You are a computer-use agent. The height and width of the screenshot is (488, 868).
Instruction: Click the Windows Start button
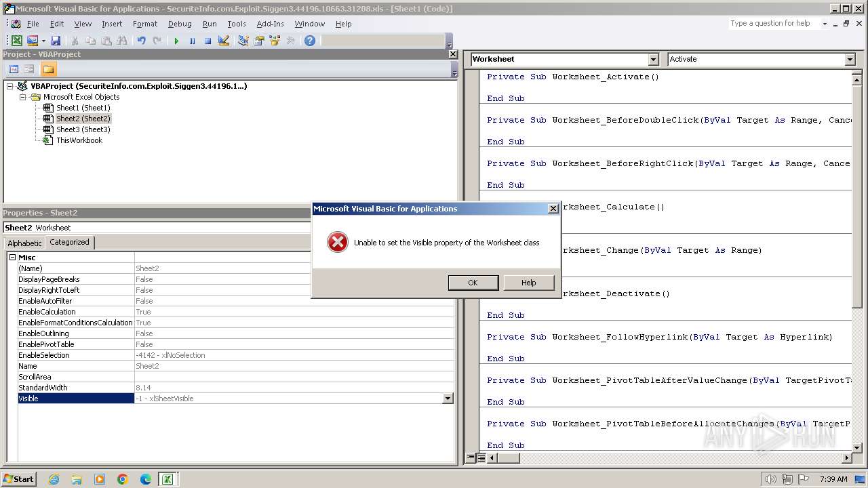18,479
